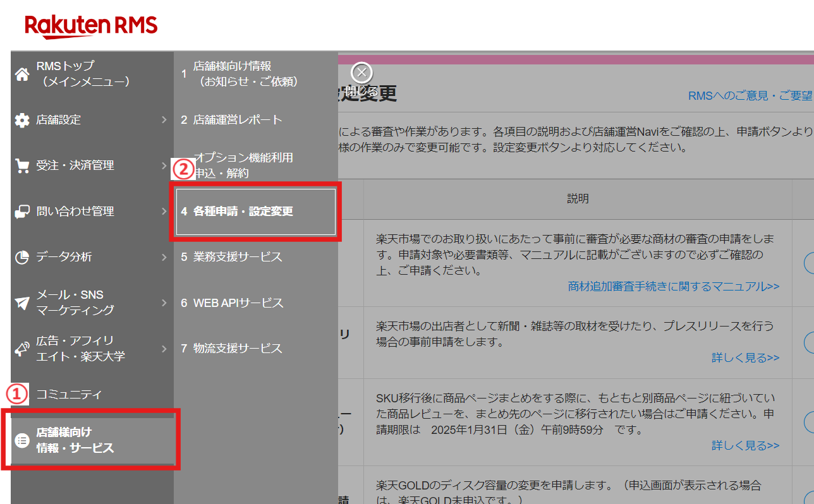Image resolution: width=814 pixels, height=504 pixels.
Task: Click the advertising megaphone icon
Action: pos(22,349)
